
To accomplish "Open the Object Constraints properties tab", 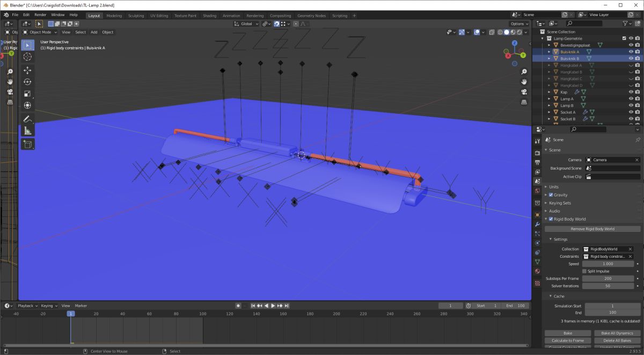I will 537,252.
